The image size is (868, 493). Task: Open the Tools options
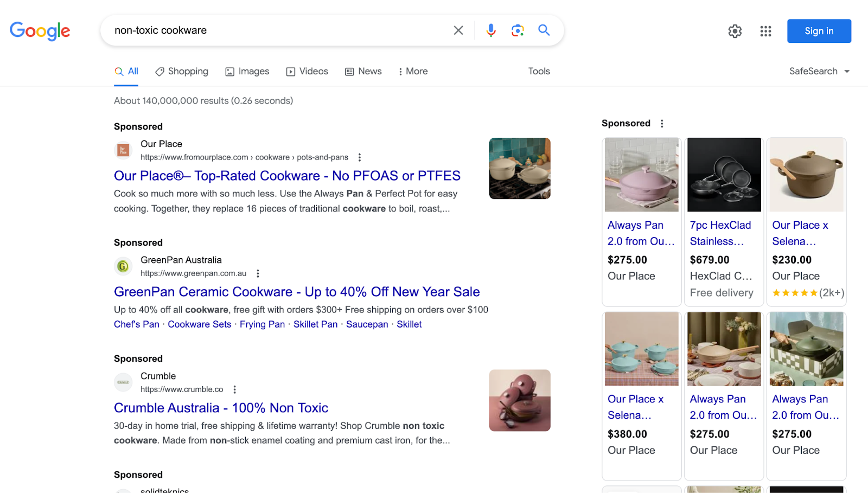pos(539,71)
